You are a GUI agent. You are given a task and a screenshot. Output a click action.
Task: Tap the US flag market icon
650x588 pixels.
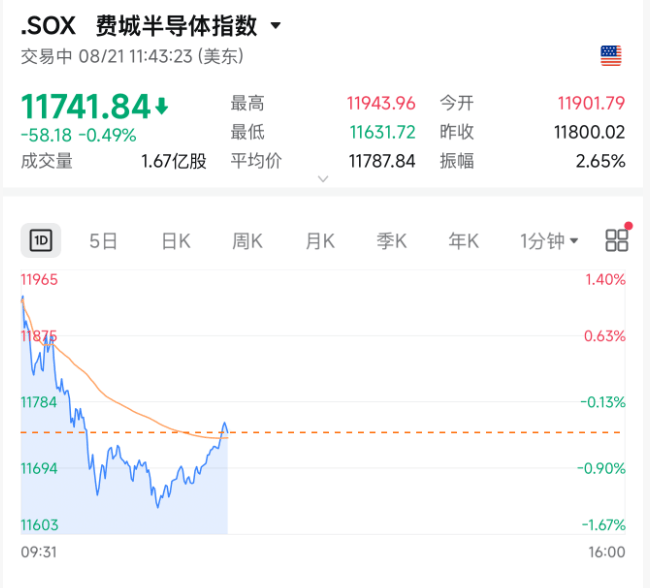[x=611, y=56]
